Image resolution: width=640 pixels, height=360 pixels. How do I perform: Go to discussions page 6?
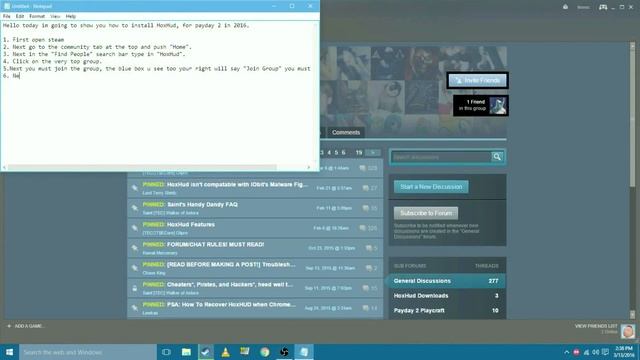click(343, 153)
